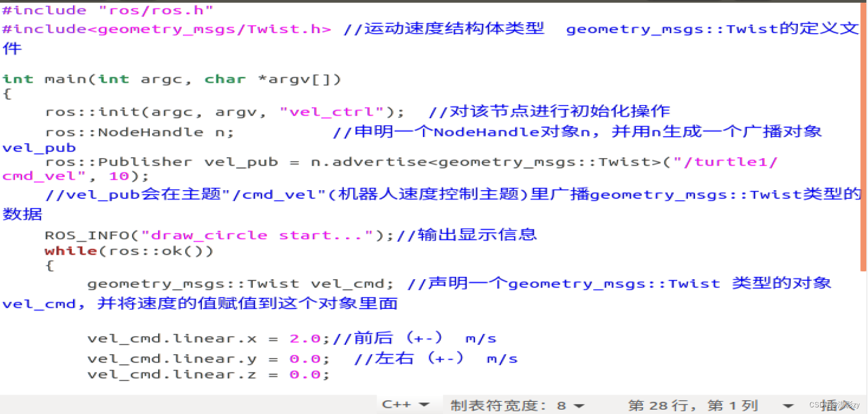Image resolution: width=868 pixels, height=414 pixels.
Task: Click the wrapped comment line starting with vel_cmd,
Action: pyautogui.click(x=200, y=303)
